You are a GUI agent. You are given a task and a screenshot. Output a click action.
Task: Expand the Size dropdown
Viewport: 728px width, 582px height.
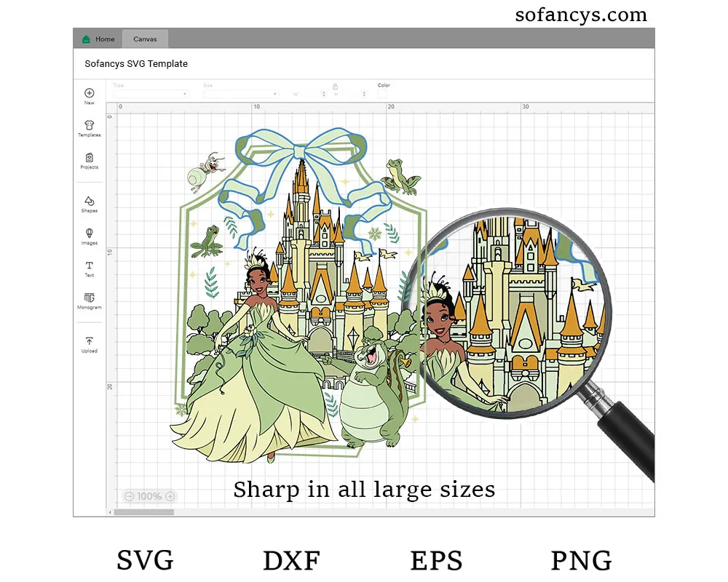click(241, 94)
